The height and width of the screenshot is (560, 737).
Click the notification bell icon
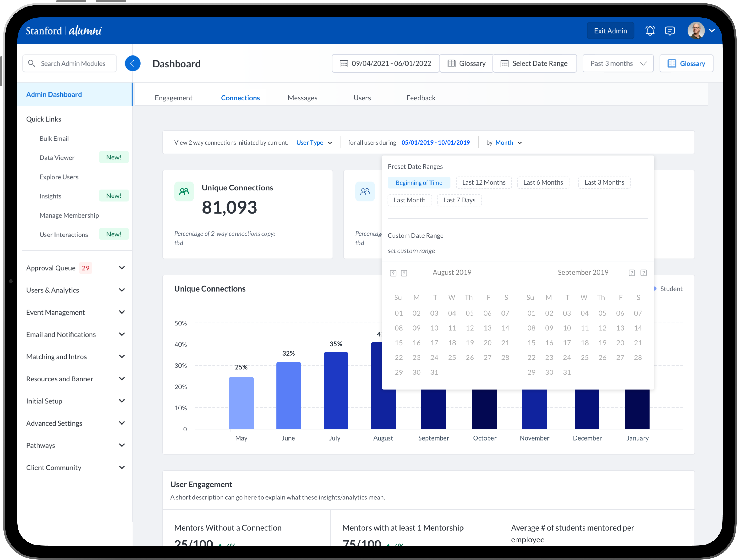point(650,31)
